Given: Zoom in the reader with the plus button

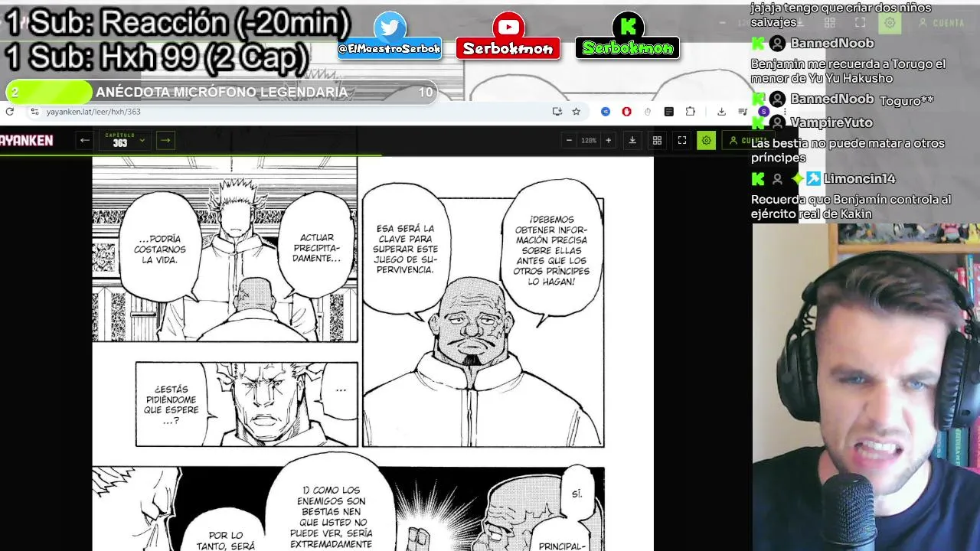Looking at the screenshot, I should pos(609,140).
